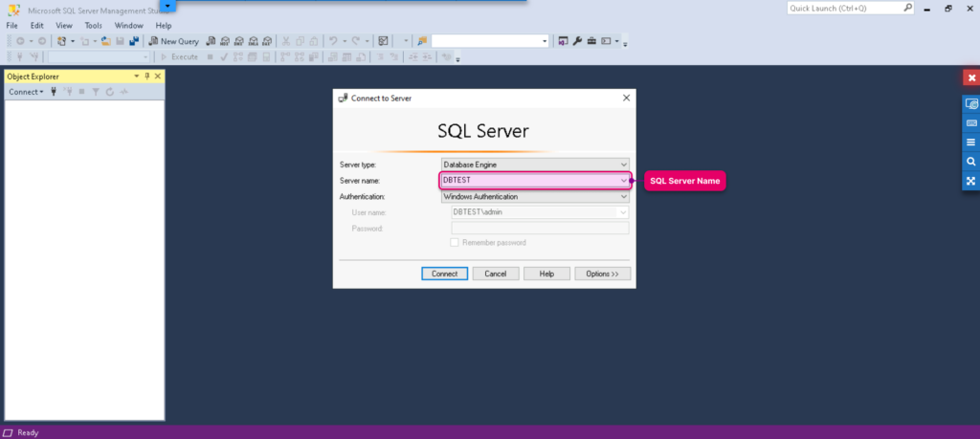The image size is (980, 439).
Task: Click the Refresh icon in Object Explorer
Action: 110,92
